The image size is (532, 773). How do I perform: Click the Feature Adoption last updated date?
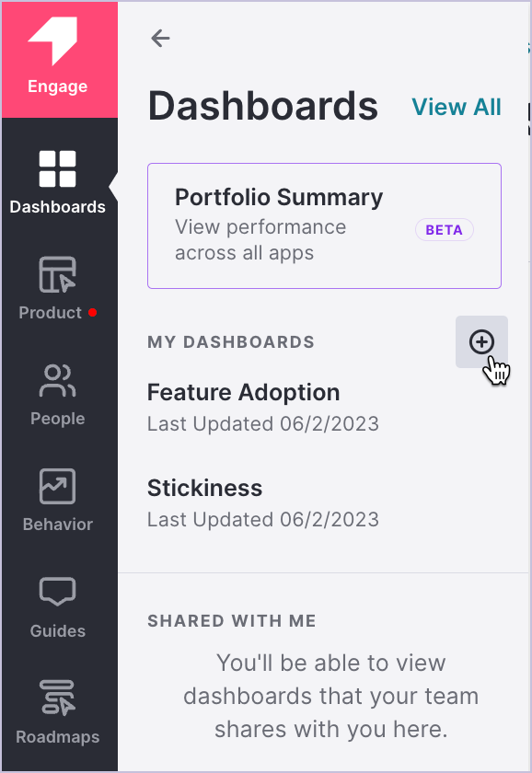tap(263, 424)
